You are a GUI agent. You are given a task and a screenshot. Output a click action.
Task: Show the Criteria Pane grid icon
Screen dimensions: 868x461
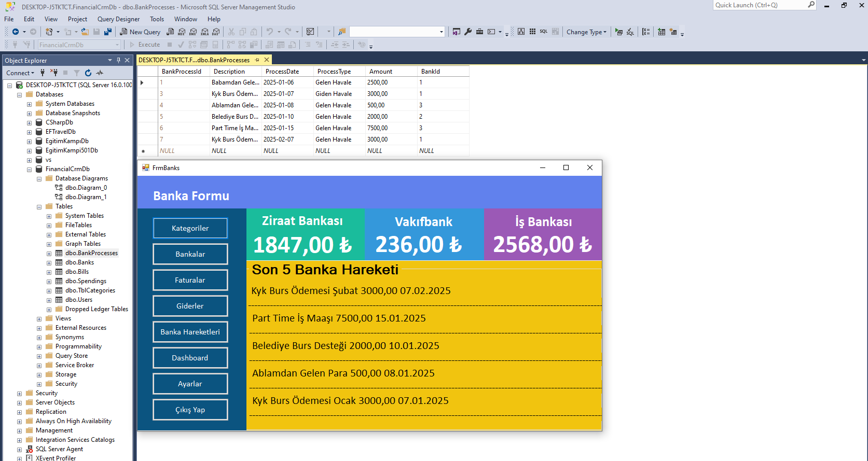pos(533,32)
